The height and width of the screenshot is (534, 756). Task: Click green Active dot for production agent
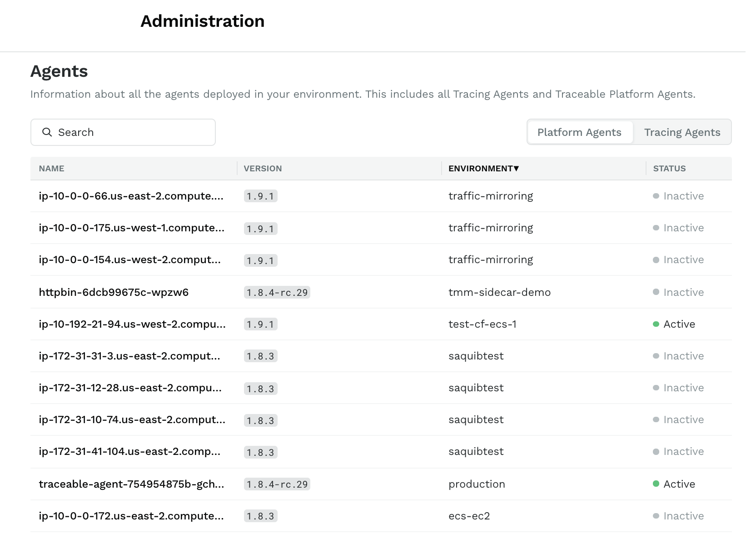click(x=656, y=484)
